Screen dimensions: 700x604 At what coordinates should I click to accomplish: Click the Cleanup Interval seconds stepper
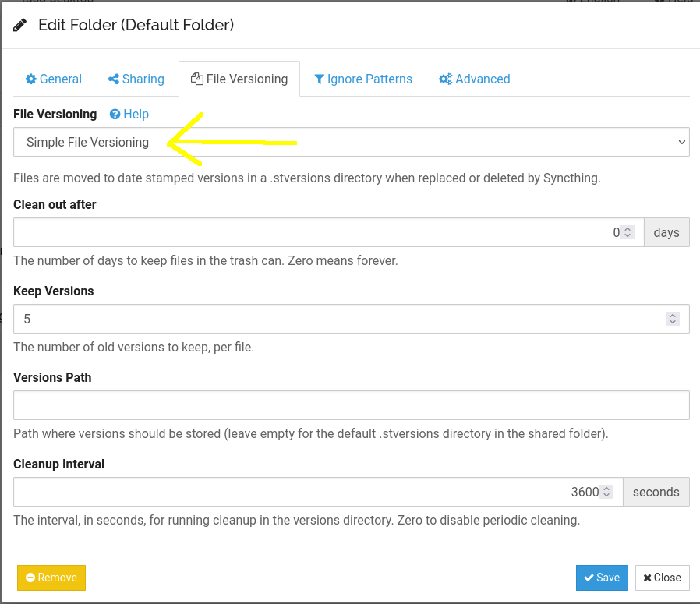point(607,492)
